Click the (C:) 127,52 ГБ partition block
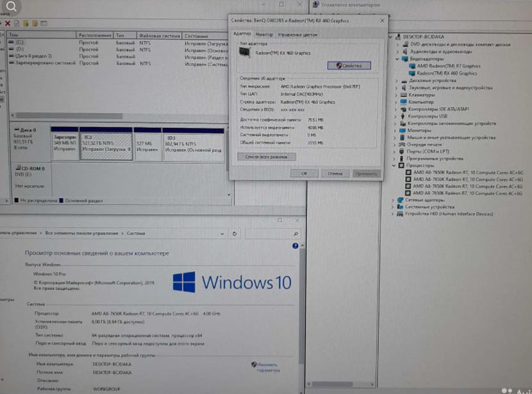 click(106, 144)
